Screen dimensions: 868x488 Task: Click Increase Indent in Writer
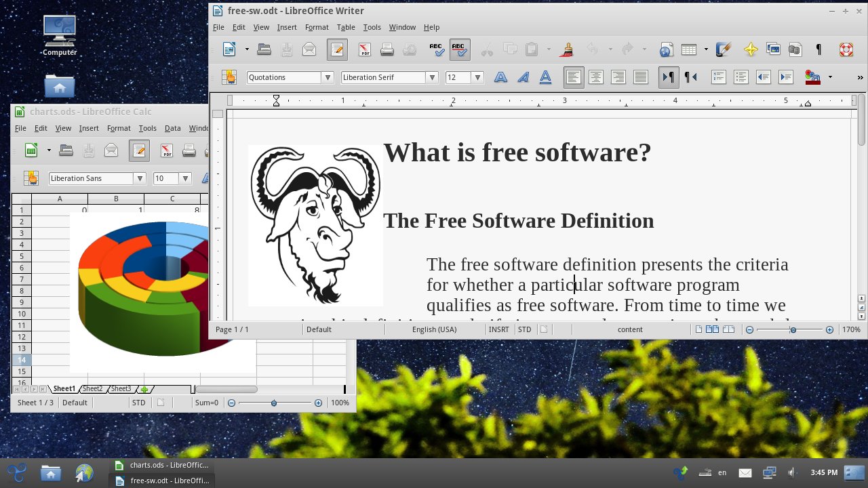(786, 77)
